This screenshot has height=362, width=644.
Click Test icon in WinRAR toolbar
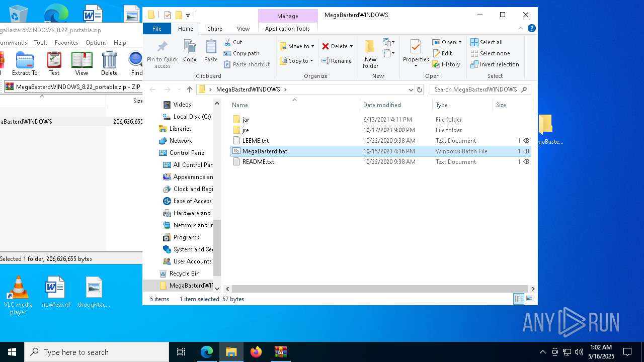[54, 64]
